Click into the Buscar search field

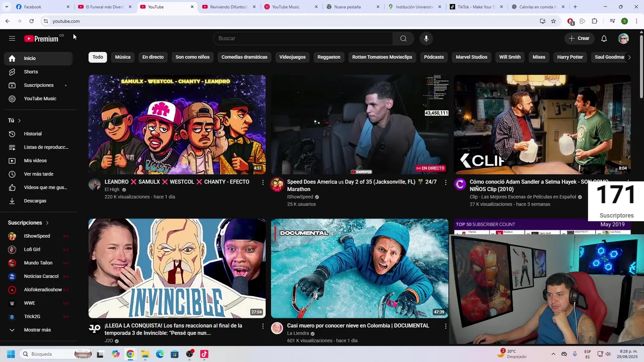pyautogui.click(x=303, y=39)
